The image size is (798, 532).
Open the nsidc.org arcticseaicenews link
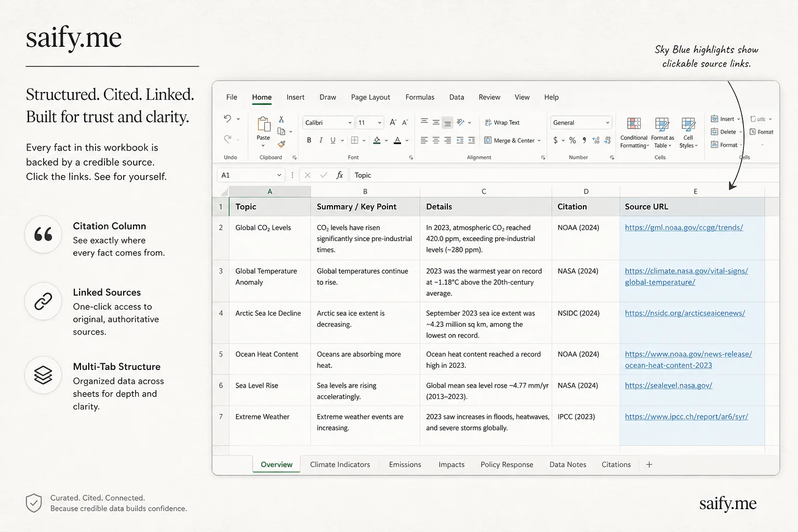click(x=685, y=313)
